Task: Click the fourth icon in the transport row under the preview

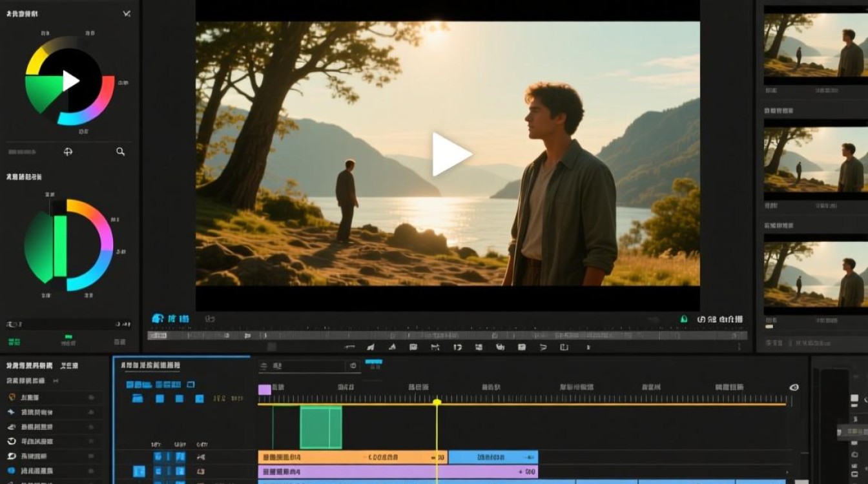Action: pyautogui.click(x=413, y=347)
